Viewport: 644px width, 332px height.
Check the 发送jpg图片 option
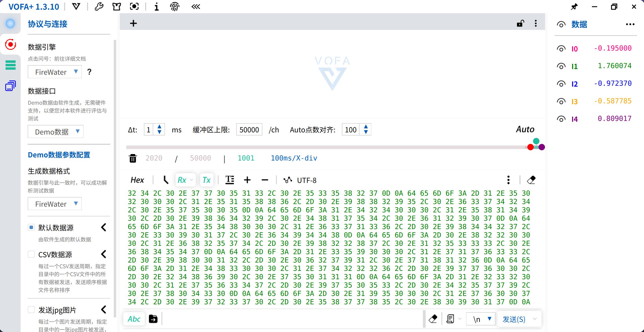[31, 310]
